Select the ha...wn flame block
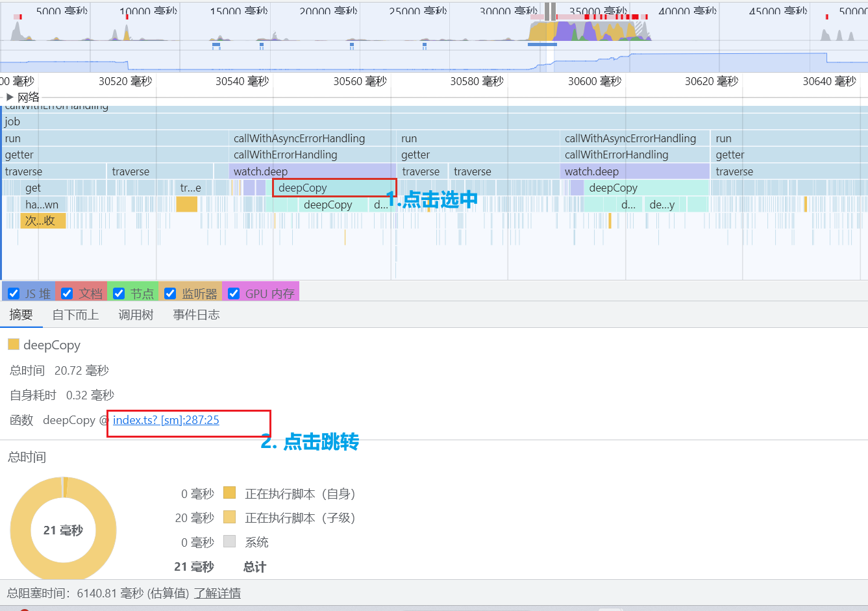The height and width of the screenshot is (611, 868). coord(42,205)
